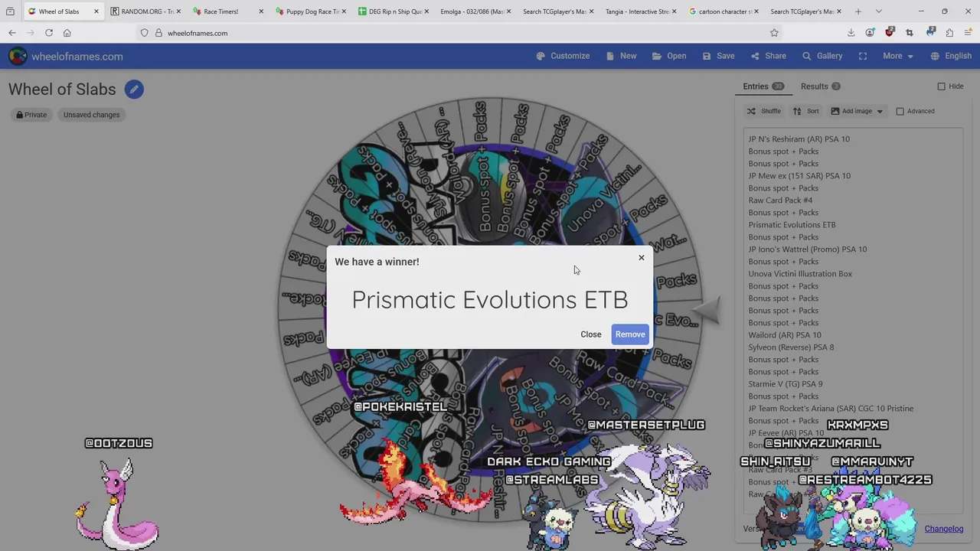980x551 pixels.
Task: Click entry 'Wailord (AR) PSA 10'
Action: point(785,335)
